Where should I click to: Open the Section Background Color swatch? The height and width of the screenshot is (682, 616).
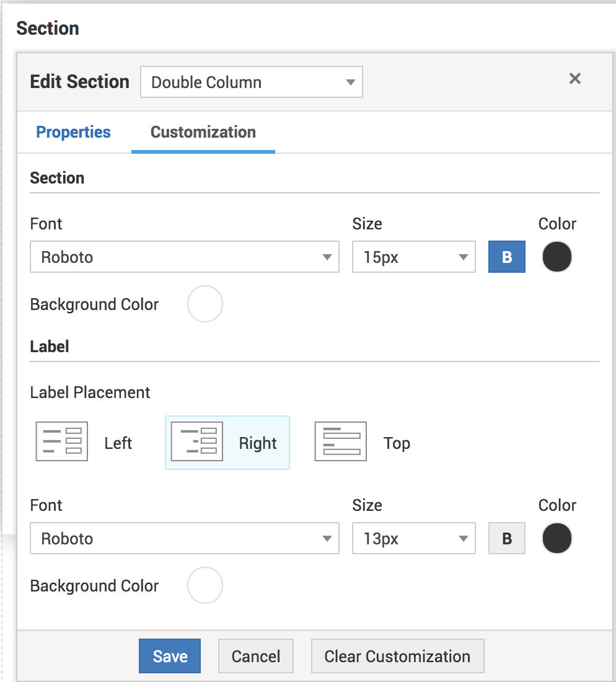(x=205, y=304)
